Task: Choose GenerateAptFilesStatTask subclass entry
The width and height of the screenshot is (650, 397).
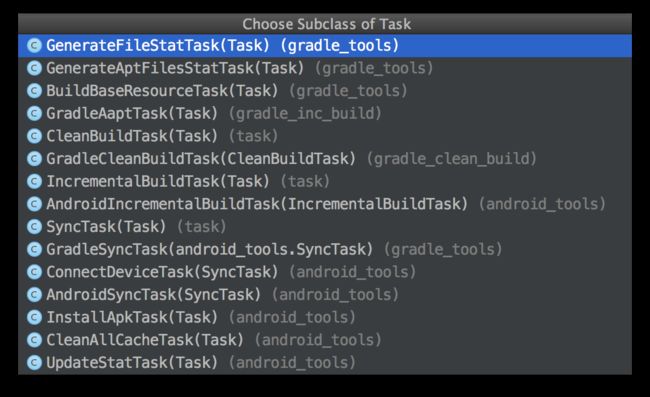Action: pos(325,68)
